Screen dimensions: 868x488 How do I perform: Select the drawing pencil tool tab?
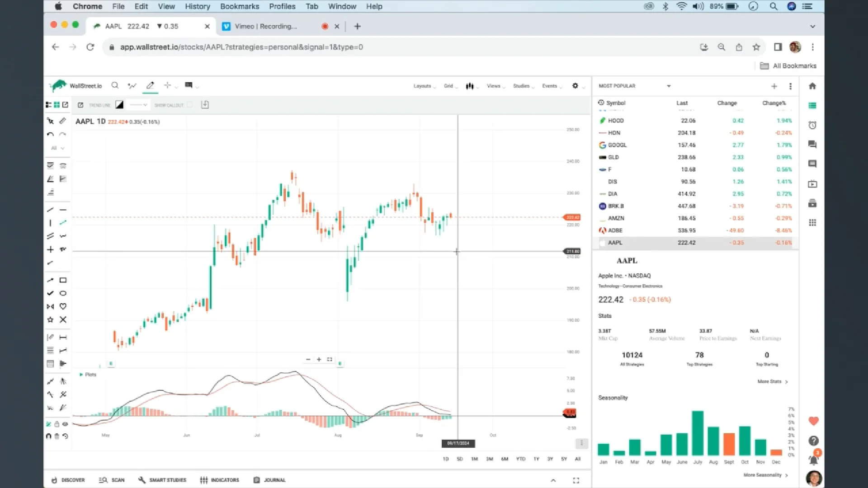(x=150, y=85)
